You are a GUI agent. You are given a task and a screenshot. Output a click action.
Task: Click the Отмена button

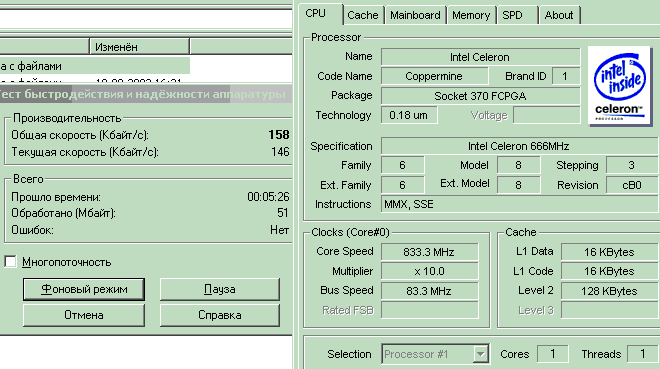(84, 315)
